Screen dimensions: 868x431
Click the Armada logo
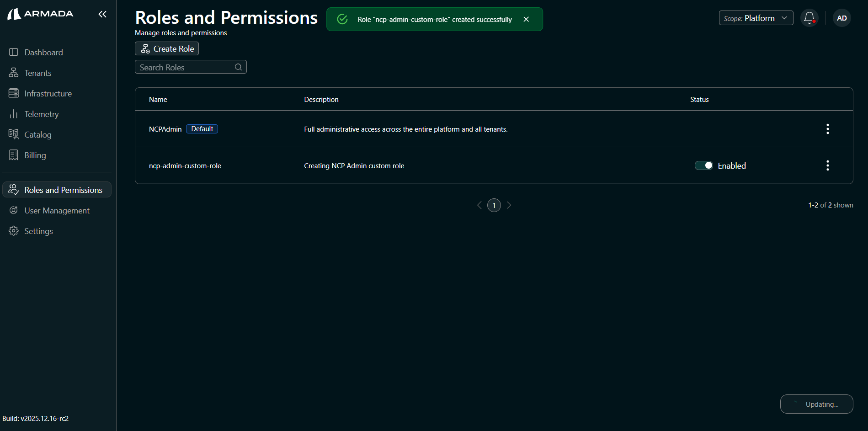[x=40, y=14]
